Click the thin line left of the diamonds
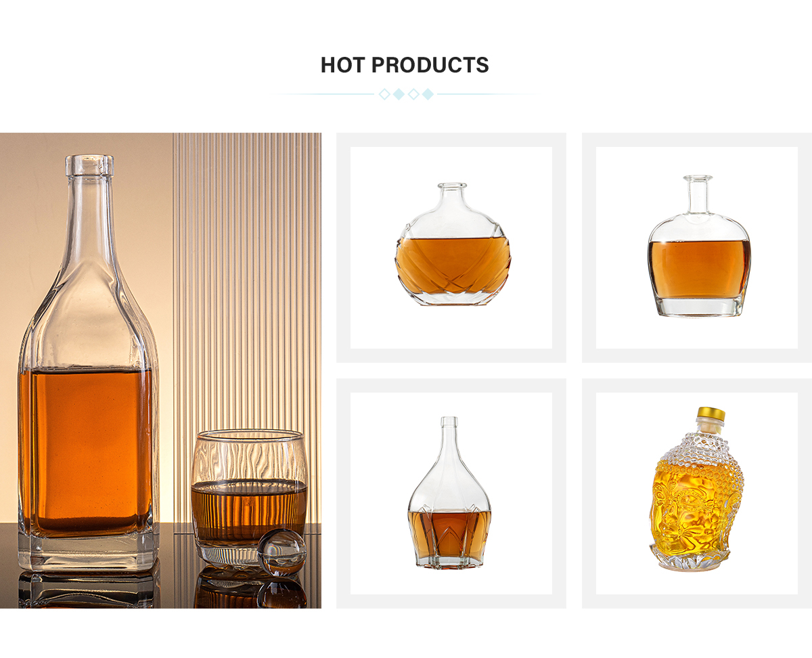The width and height of the screenshot is (812, 658). coord(323,94)
